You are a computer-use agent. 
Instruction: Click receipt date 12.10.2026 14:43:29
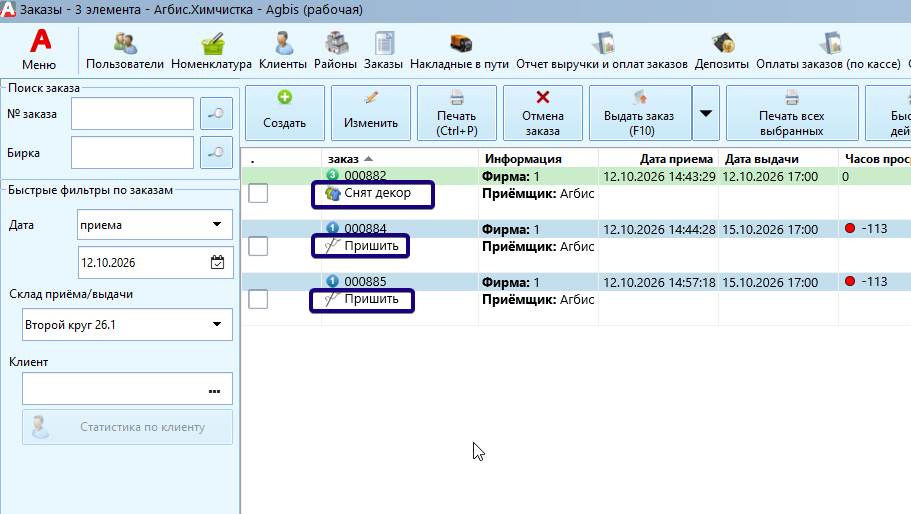point(659,177)
